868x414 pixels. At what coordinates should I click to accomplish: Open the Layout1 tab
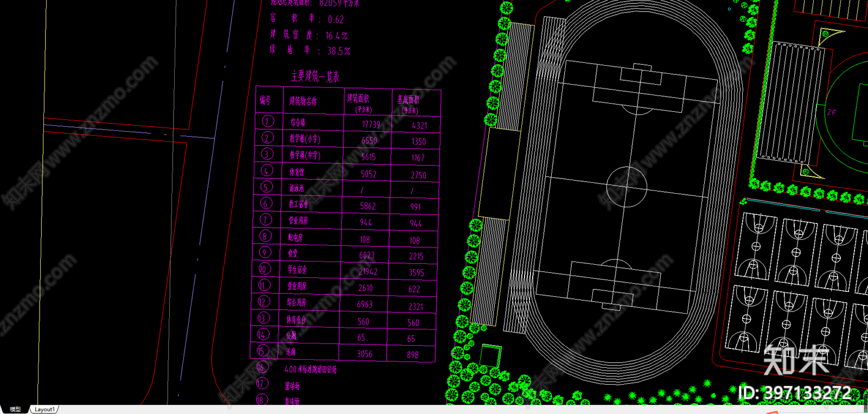pos(44,409)
